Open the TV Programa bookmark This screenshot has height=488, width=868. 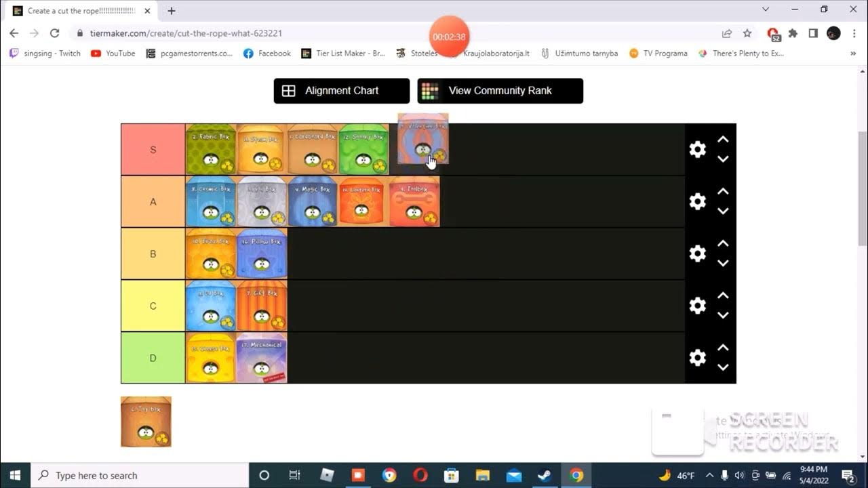pyautogui.click(x=658, y=54)
